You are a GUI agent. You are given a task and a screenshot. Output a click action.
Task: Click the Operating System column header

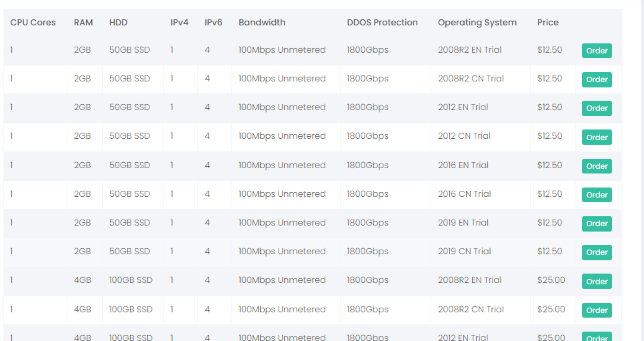[477, 23]
